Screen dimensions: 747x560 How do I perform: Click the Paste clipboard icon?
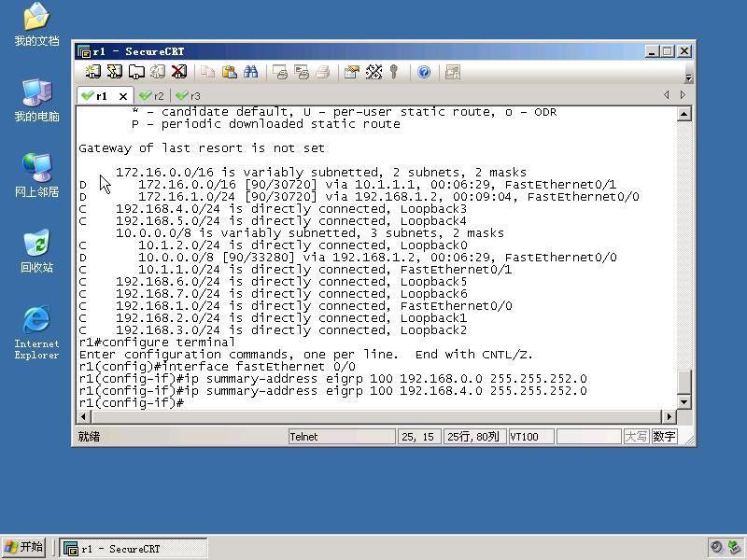point(230,72)
